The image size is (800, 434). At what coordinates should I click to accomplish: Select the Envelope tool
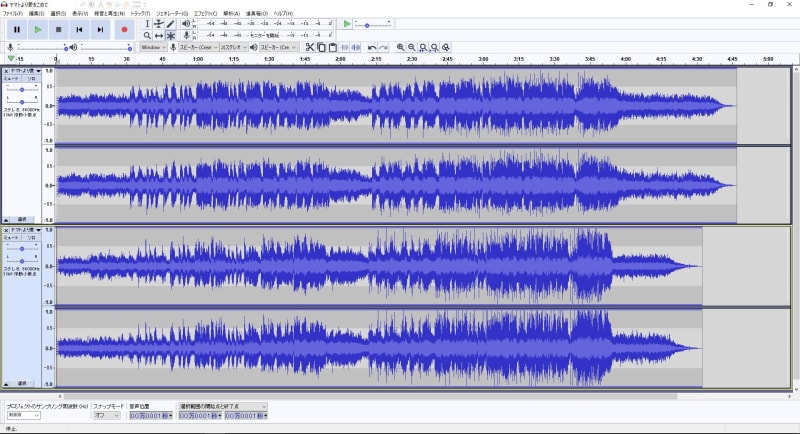[x=159, y=24]
